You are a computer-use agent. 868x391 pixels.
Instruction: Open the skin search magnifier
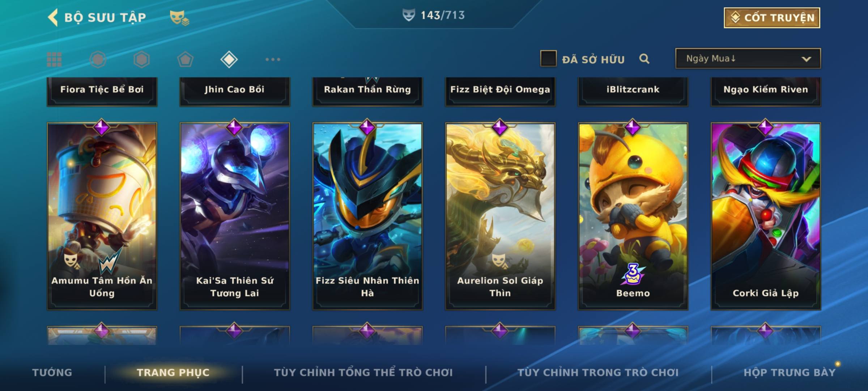click(644, 59)
